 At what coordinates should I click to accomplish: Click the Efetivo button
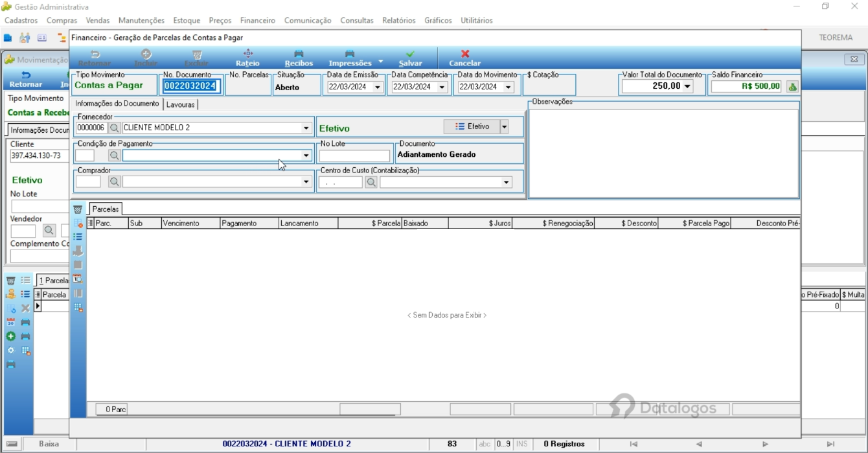click(472, 127)
